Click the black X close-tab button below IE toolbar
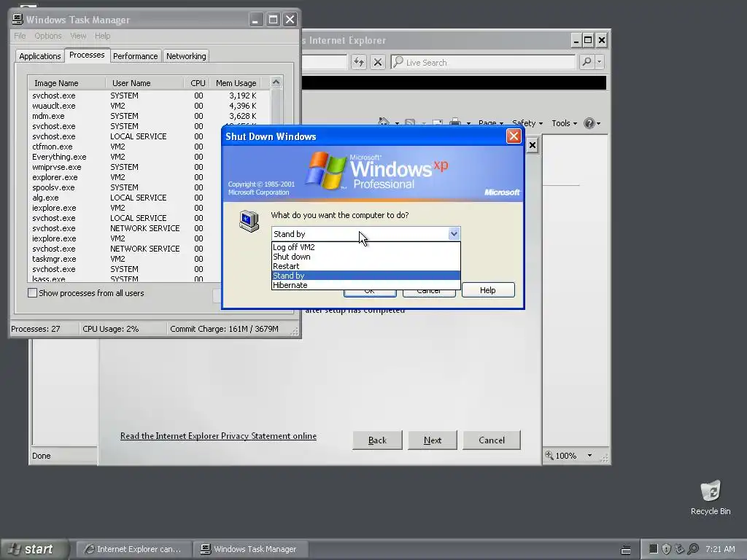Screen dimensions: 747x560 pos(532,145)
